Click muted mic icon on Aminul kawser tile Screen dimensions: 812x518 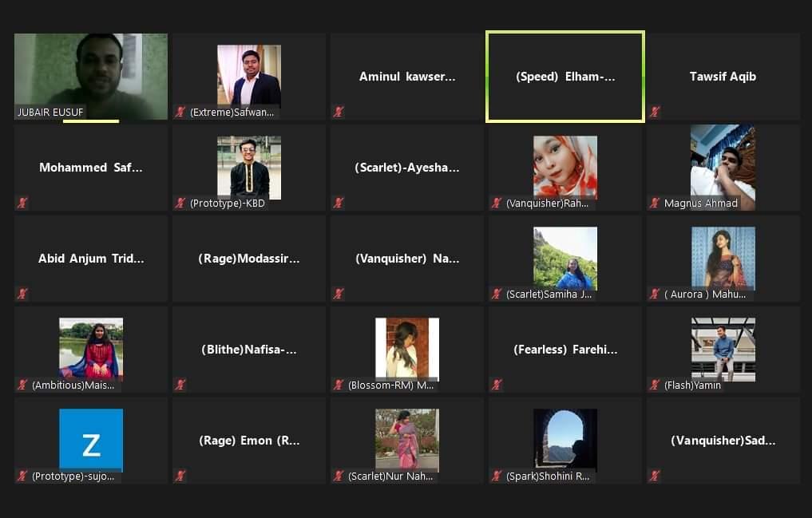click(x=339, y=112)
